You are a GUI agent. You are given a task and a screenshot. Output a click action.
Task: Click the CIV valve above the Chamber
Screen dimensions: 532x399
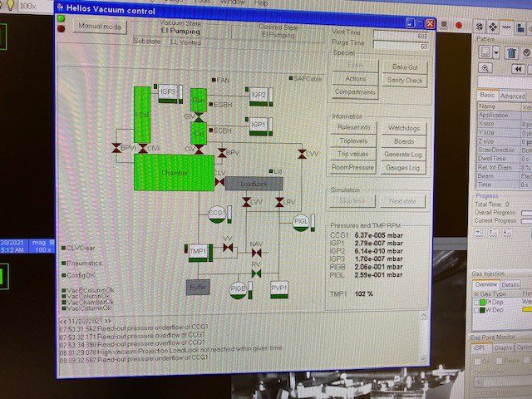199,150
